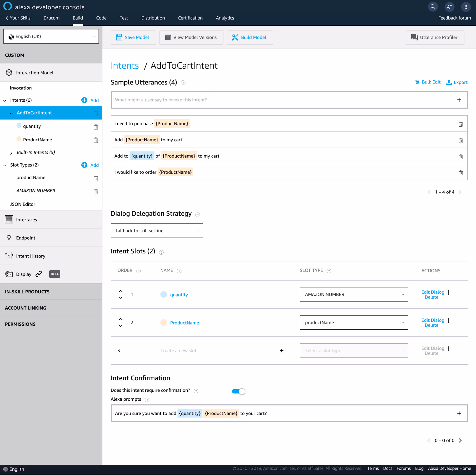Open the search icon in the header

433,7
